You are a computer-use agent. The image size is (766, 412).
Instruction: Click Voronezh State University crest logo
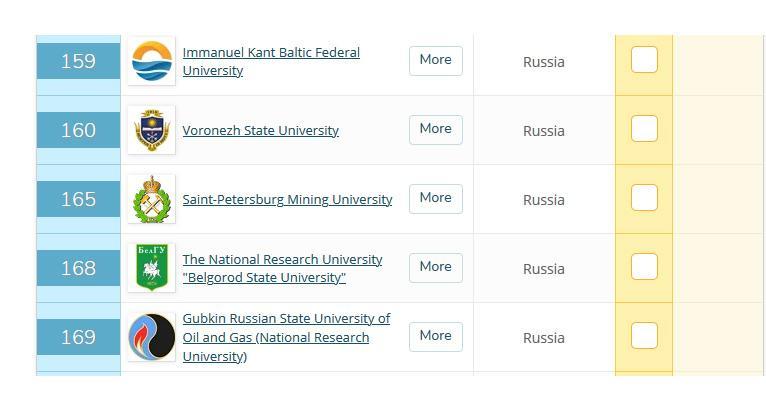(x=152, y=130)
